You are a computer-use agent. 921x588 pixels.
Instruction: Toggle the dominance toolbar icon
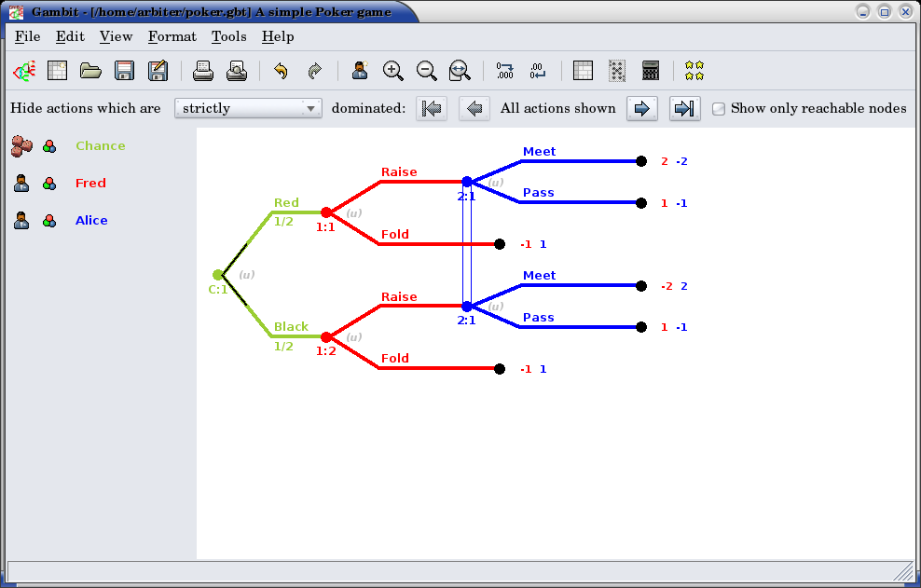pyautogui.click(x=617, y=71)
